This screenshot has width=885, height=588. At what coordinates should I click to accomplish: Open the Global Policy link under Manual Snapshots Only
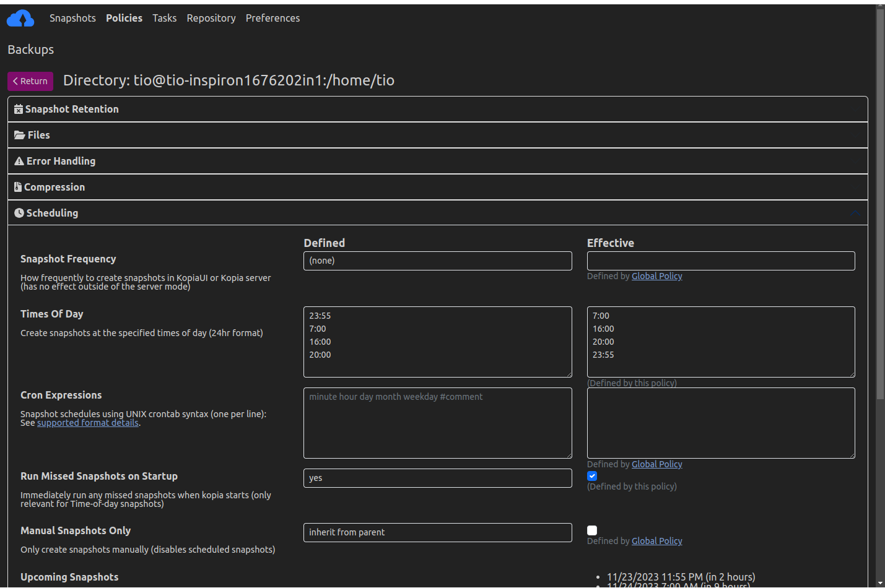(x=656, y=541)
